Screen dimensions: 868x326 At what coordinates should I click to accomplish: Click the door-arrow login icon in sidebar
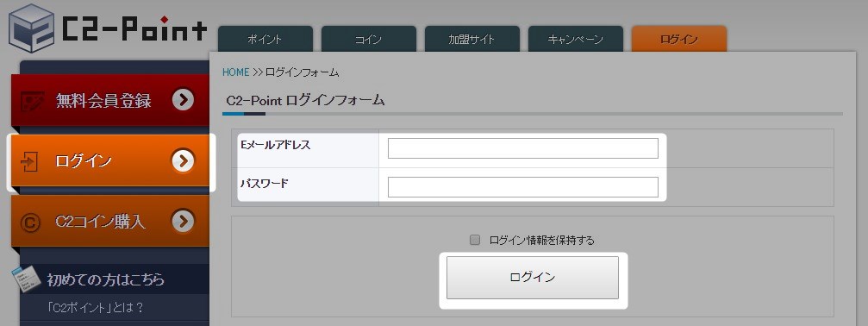click(28, 161)
